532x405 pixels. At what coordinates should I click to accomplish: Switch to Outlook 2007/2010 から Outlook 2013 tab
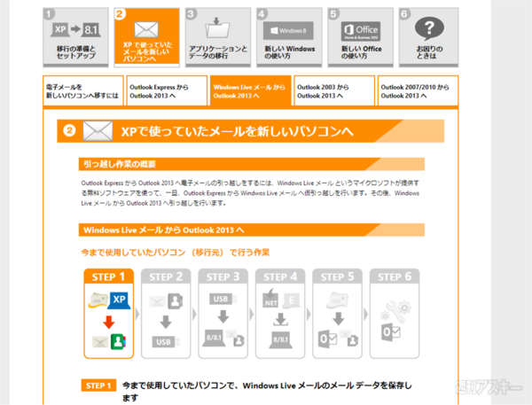click(418, 91)
